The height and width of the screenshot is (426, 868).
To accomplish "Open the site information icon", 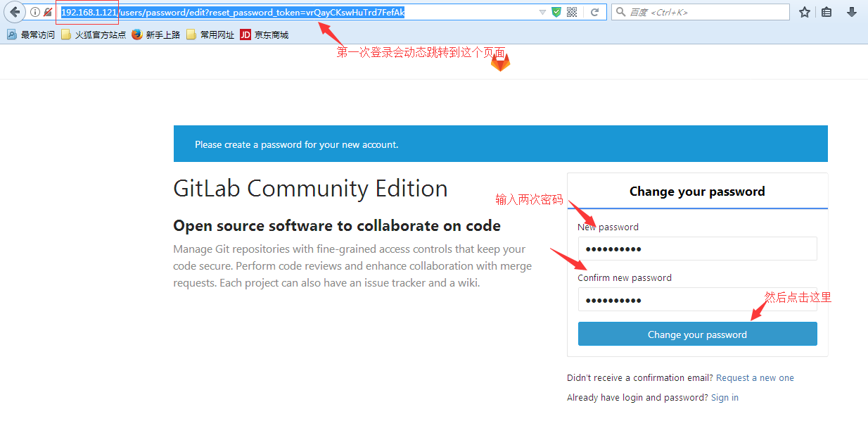I will click(35, 12).
